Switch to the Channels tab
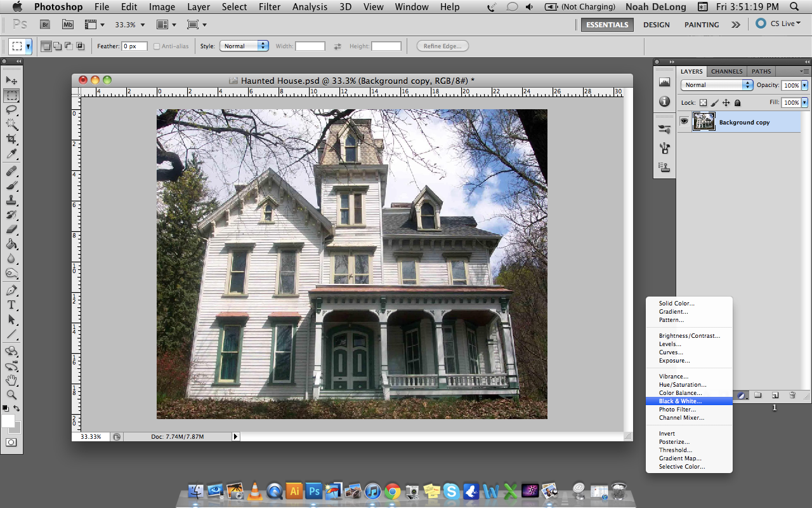Screen dimensions: 812x508 (727, 71)
